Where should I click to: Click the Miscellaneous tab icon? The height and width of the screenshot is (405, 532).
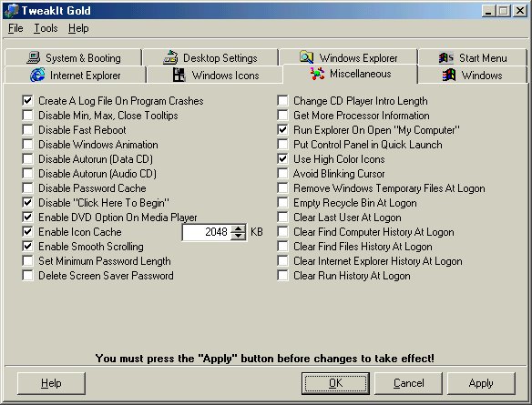317,74
